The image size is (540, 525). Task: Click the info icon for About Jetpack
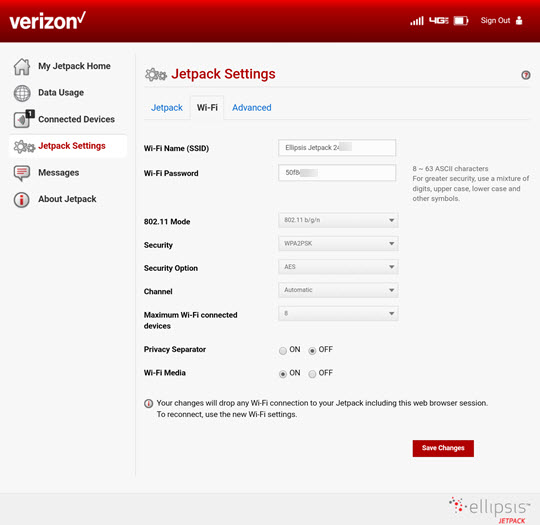pos(21,199)
